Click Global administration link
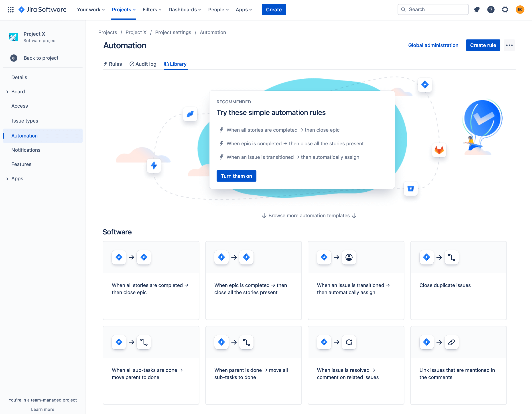 pos(433,45)
